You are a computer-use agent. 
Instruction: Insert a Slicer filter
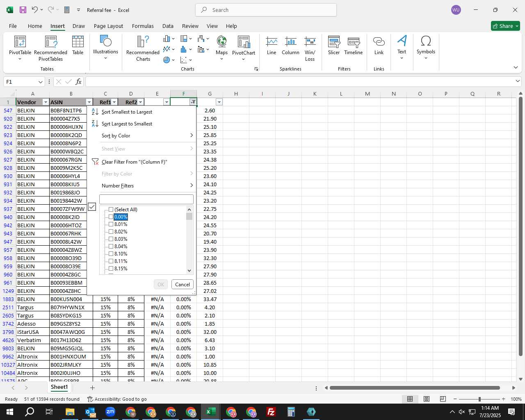(334, 46)
